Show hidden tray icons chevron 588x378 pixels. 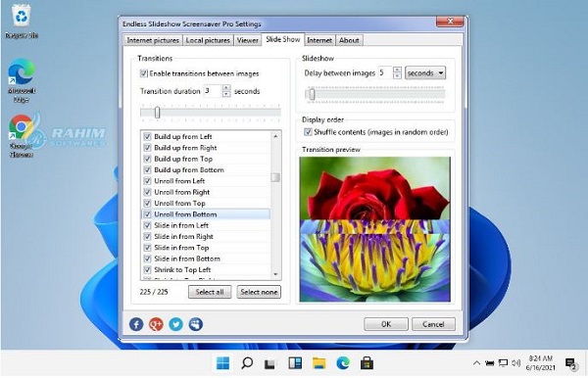(x=476, y=362)
